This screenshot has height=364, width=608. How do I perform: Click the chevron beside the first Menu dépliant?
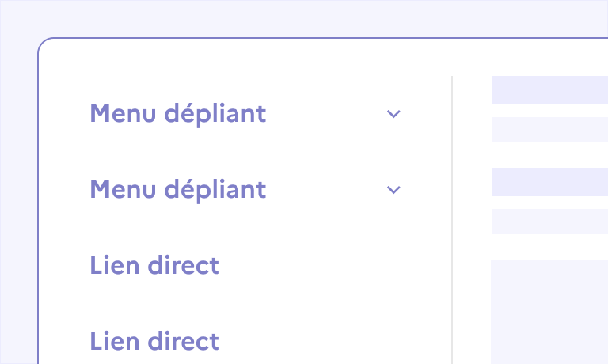click(393, 114)
